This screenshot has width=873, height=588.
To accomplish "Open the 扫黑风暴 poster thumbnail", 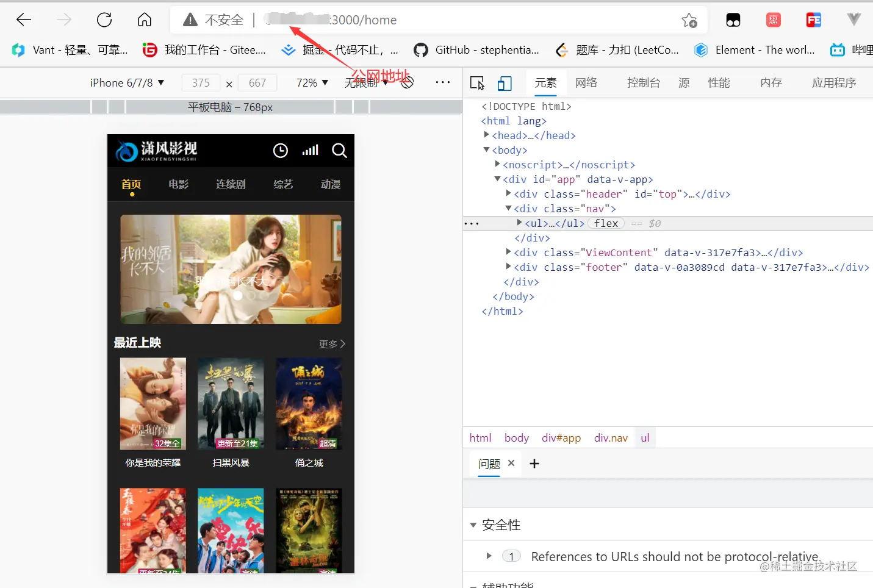I will 231,404.
